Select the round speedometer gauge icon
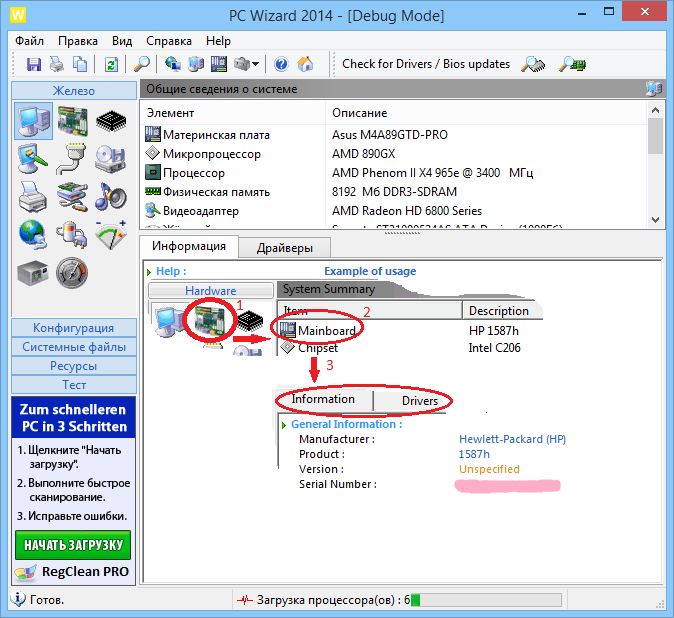Viewport: 674px width, 618px height. (x=72, y=272)
